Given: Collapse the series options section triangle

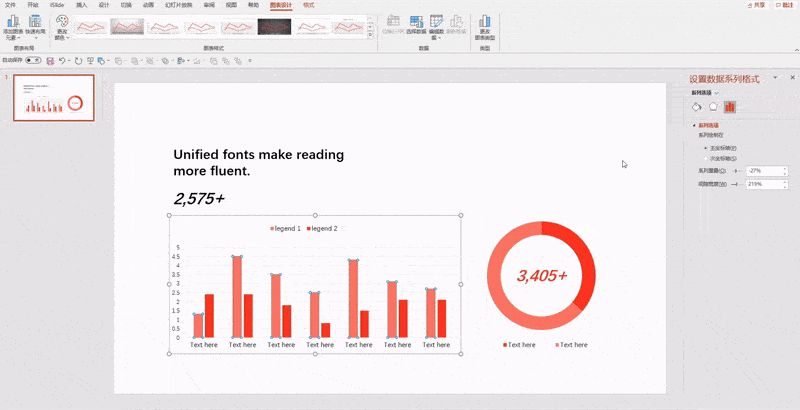Looking at the screenshot, I should [694, 125].
